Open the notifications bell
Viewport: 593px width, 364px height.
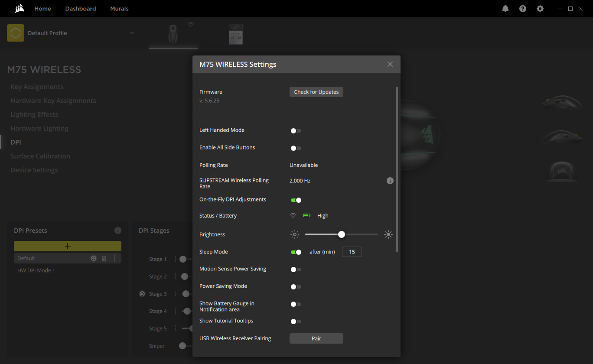click(505, 9)
